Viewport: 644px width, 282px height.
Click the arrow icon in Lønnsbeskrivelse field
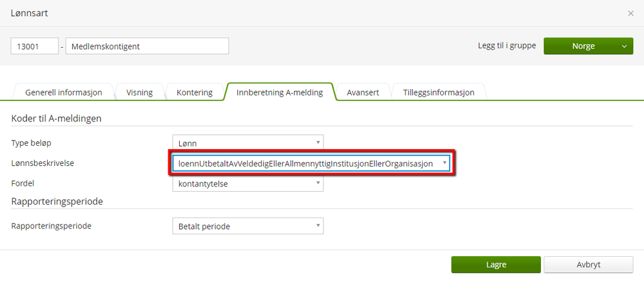coord(444,163)
